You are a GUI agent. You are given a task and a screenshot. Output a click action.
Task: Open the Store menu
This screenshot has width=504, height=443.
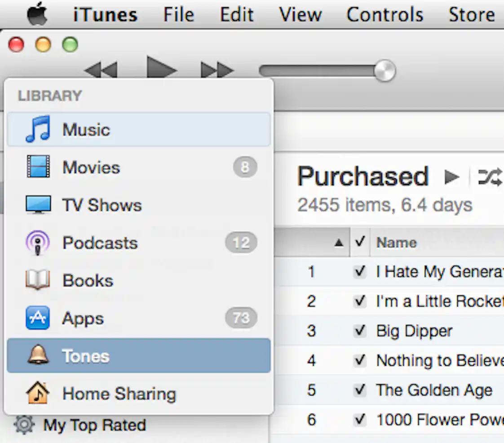pos(472,14)
